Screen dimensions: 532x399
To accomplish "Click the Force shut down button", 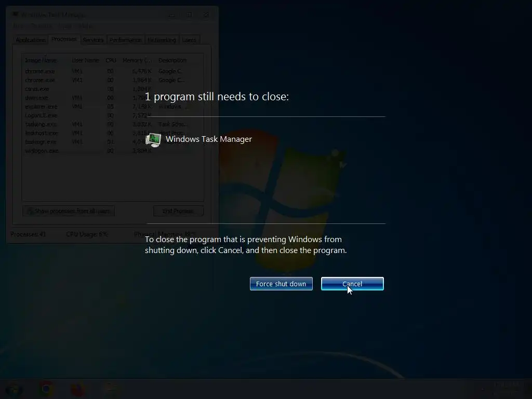I will [281, 284].
